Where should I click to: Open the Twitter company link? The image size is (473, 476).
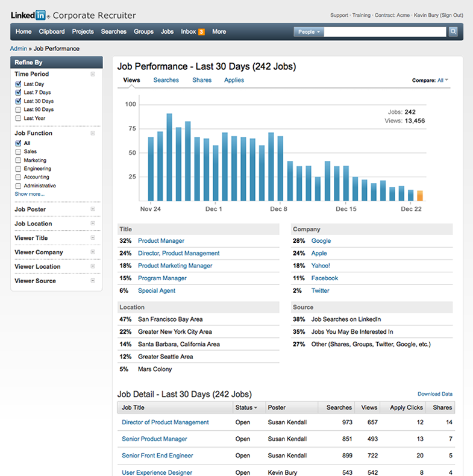[x=321, y=290]
